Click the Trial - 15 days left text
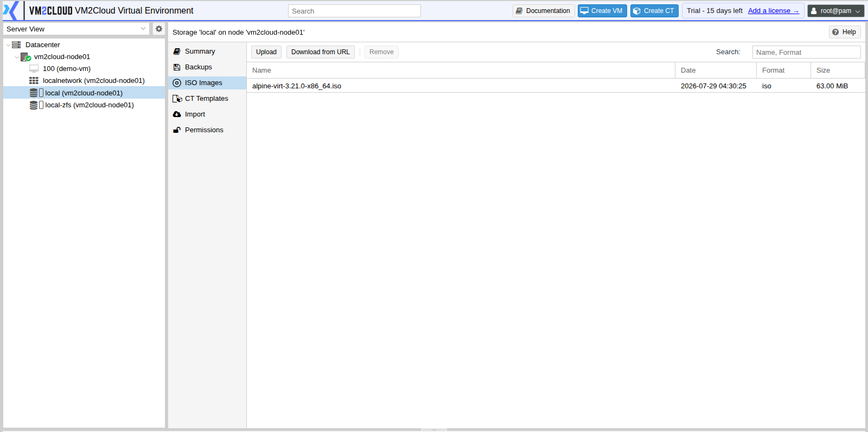Viewport: 868px width, 432px height. point(714,11)
